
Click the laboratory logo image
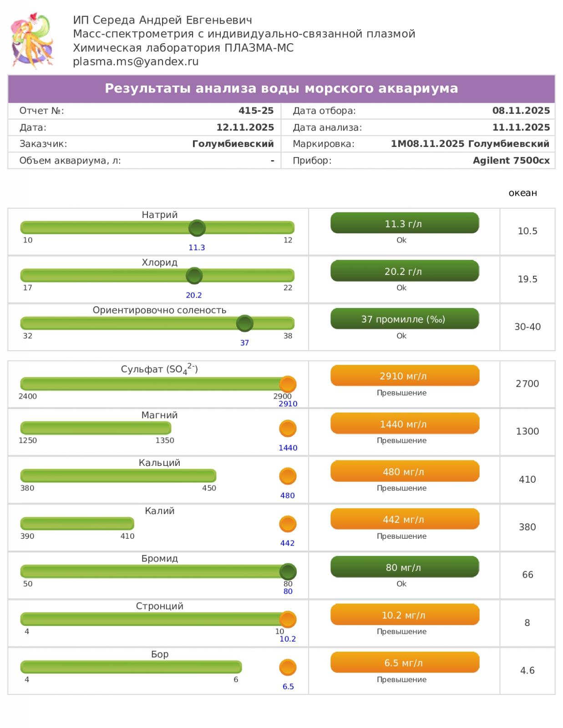[x=32, y=40]
